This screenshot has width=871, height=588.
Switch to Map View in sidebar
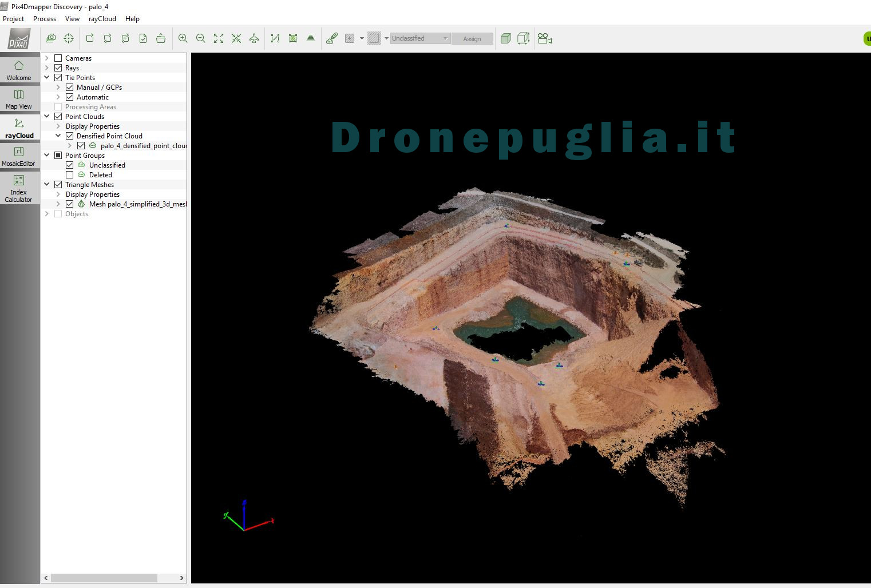[19, 99]
